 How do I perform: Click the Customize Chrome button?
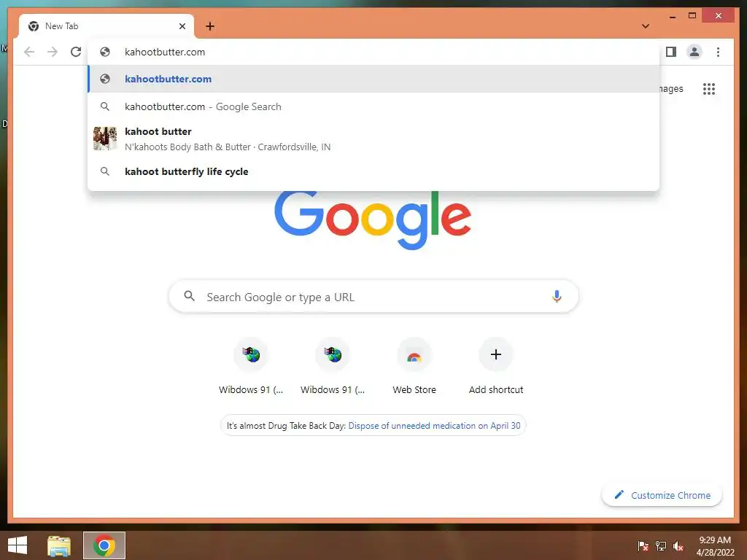(x=662, y=495)
